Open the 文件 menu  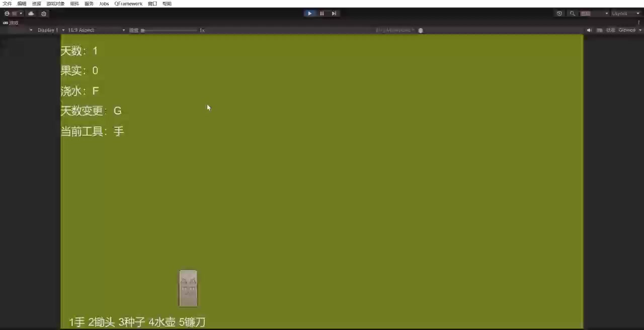(7, 4)
